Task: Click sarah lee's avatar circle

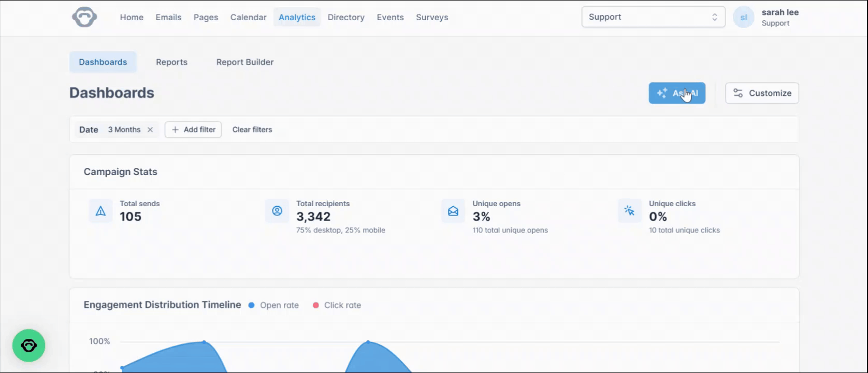Action: point(744,17)
